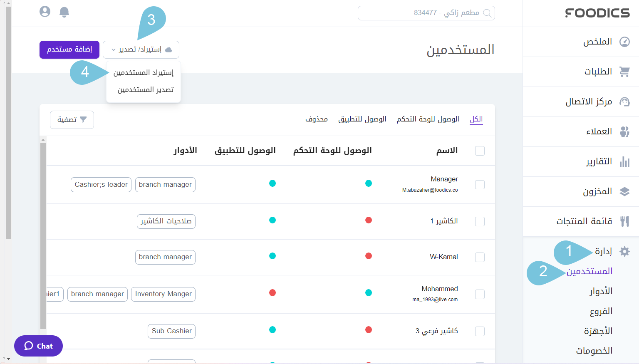Click the notification bell icon

[64, 12]
